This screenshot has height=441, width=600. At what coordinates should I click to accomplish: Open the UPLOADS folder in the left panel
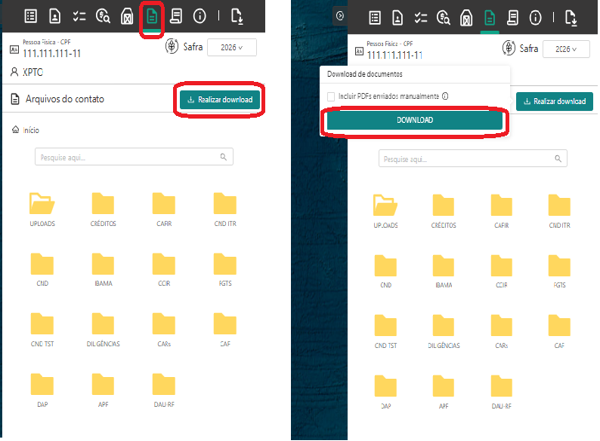pyautogui.click(x=42, y=210)
